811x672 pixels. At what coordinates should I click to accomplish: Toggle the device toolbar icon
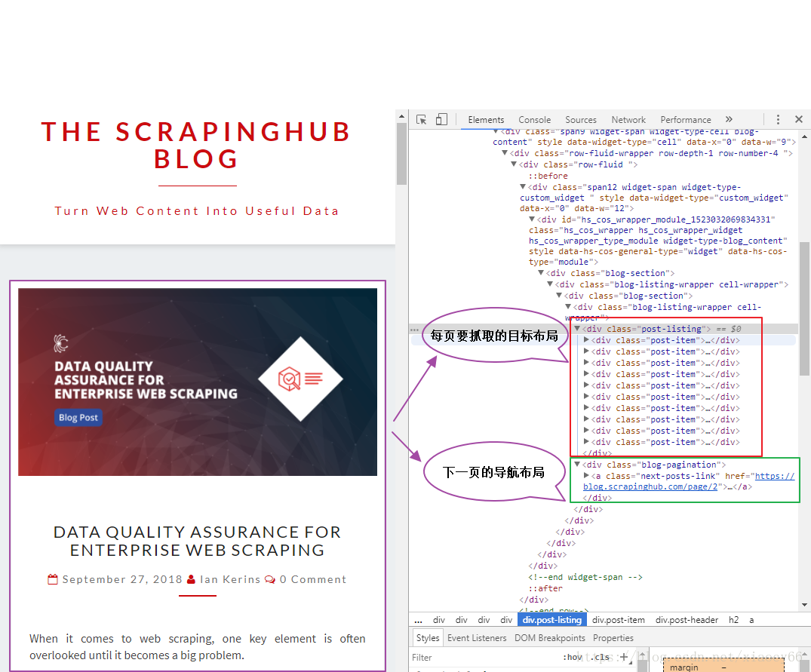click(x=441, y=119)
